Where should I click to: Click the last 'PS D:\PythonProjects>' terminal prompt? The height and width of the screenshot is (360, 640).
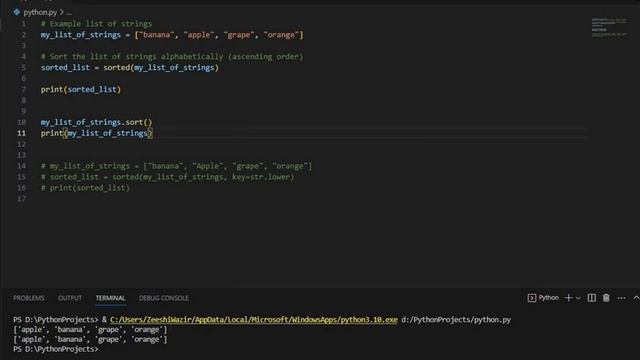point(56,349)
